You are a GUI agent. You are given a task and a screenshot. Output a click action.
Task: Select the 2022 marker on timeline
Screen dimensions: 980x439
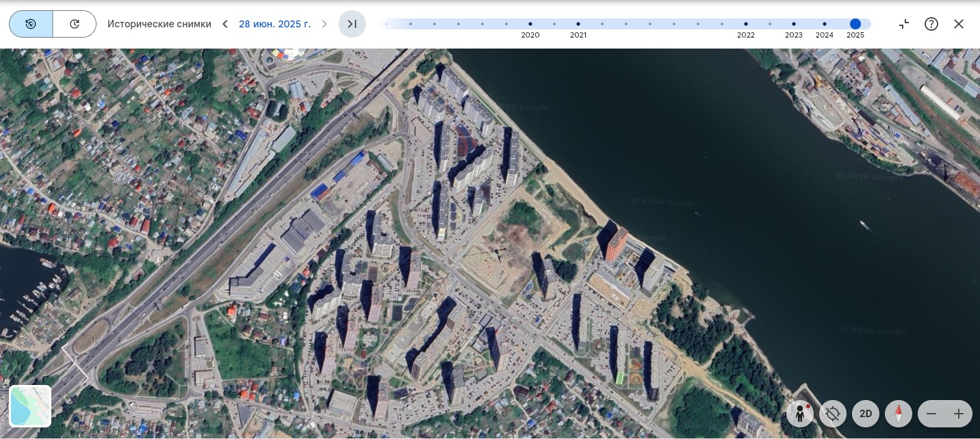pos(746,24)
